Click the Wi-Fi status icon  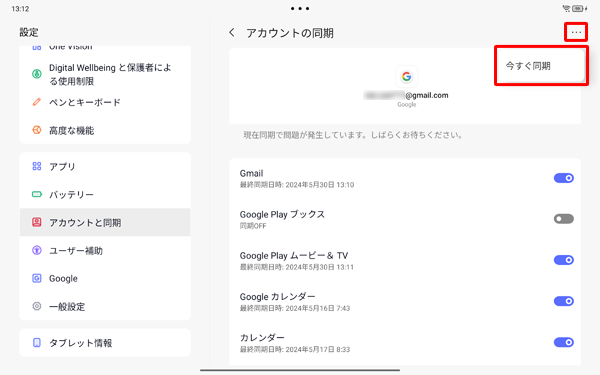pos(566,8)
